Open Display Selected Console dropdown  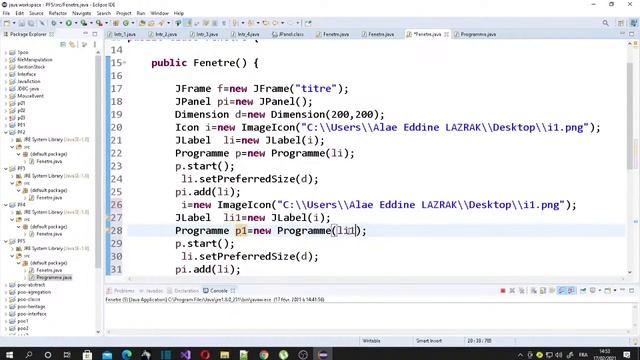tap(600, 291)
